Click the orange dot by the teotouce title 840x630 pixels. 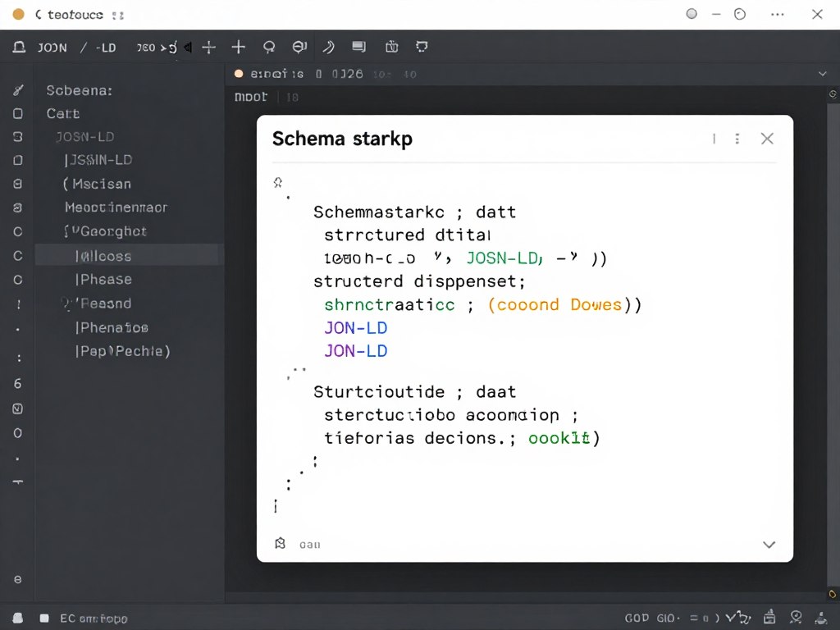click(x=18, y=14)
